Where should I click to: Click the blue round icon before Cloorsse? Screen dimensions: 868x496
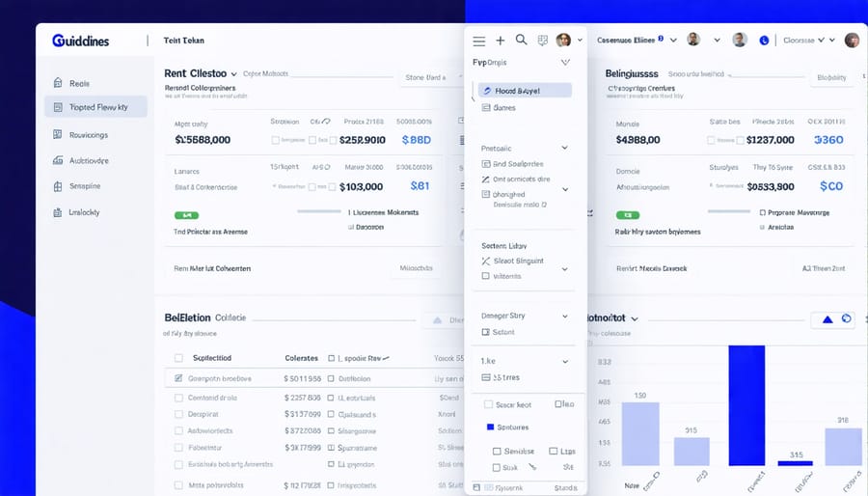tap(764, 40)
